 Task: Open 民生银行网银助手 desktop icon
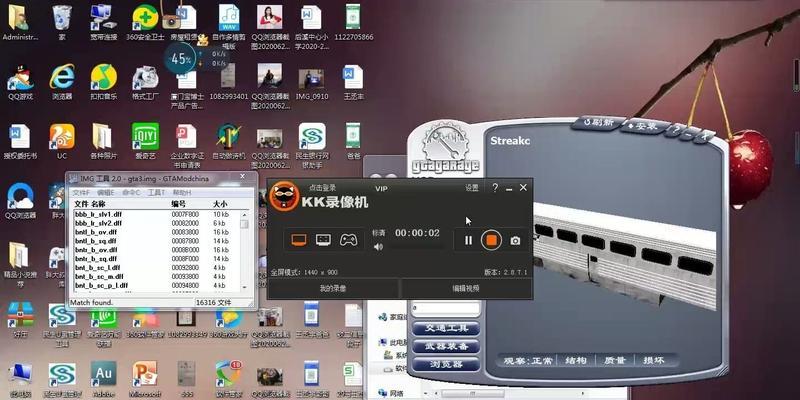pos(312,146)
